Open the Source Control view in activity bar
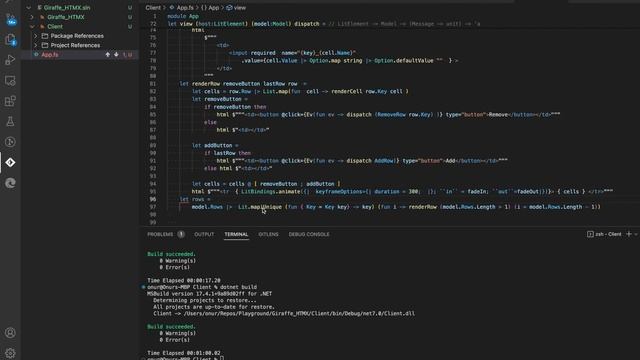Image resolution: width=640 pixels, height=360 pixels. (x=10, y=19)
